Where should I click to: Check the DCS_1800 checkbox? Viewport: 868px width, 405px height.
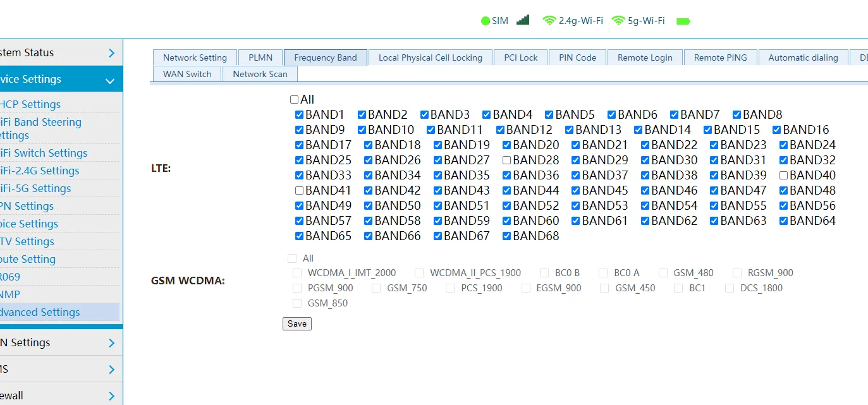click(x=730, y=288)
